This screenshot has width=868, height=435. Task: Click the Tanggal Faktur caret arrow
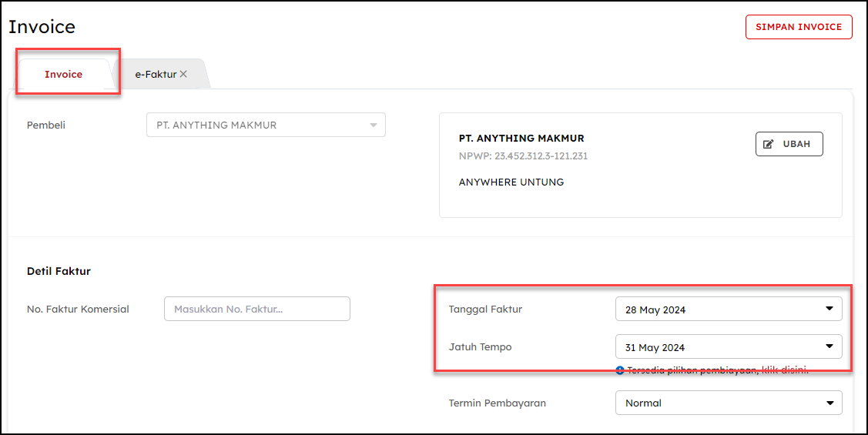829,309
